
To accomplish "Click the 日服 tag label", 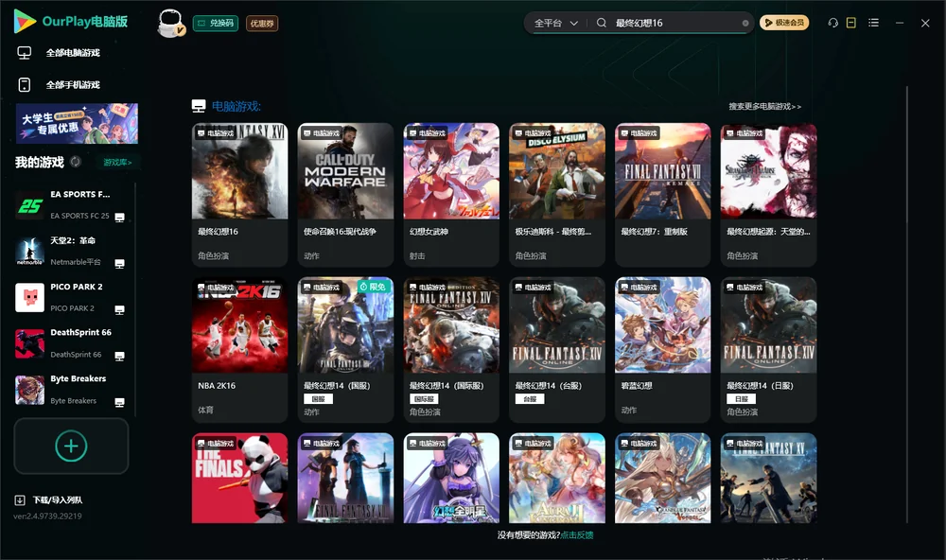I will pyautogui.click(x=742, y=399).
